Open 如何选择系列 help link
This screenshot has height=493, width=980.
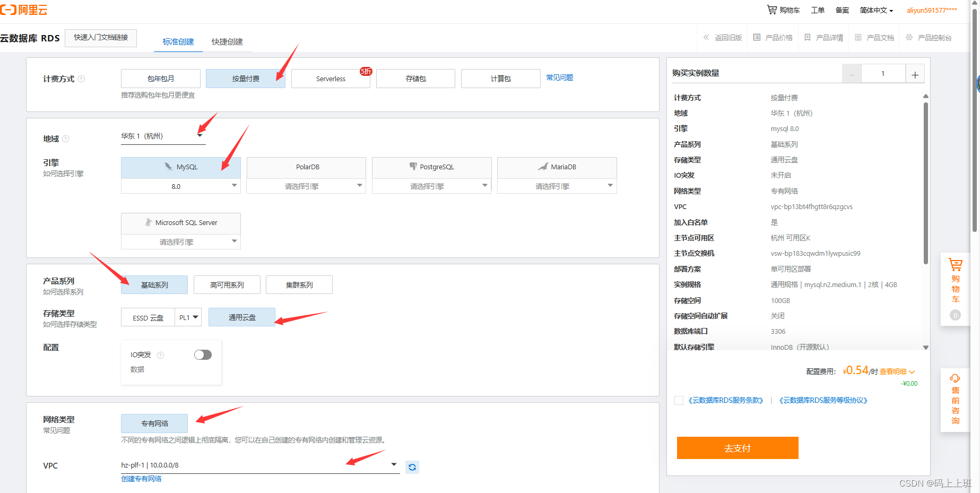pos(63,292)
